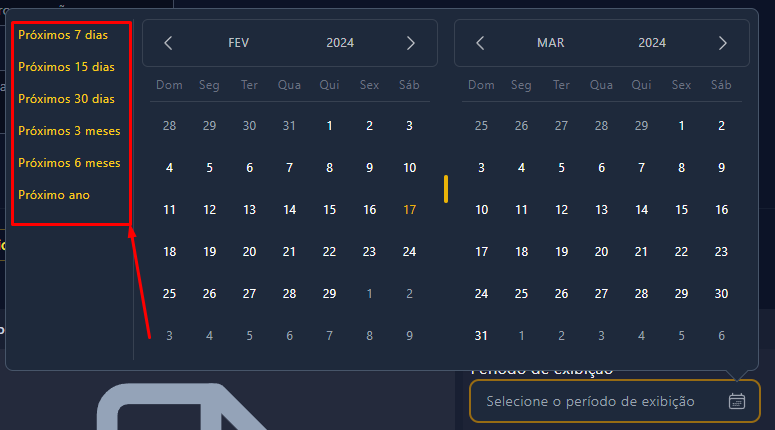Pick the Próximos 30 dias shortcut
This screenshot has height=430, width=775.
tap(66, 99)
